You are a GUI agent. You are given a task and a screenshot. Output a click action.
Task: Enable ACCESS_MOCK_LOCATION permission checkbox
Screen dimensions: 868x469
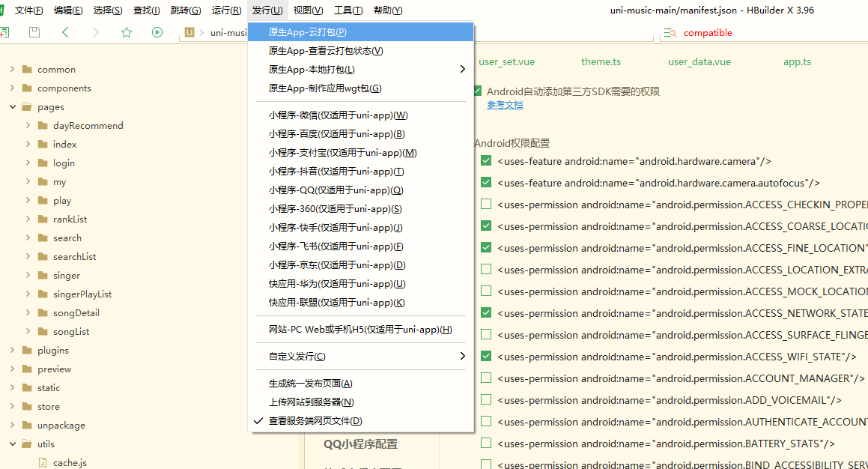click(486, 291)
